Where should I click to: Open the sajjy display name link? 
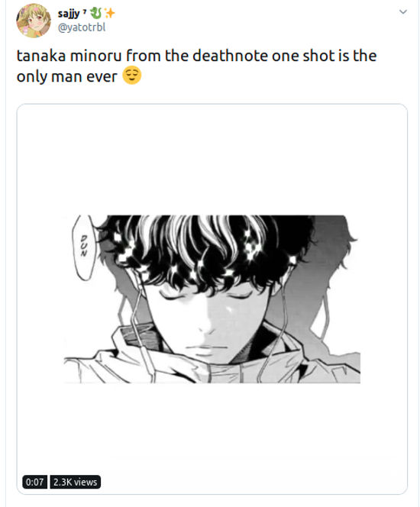point(69,14)
